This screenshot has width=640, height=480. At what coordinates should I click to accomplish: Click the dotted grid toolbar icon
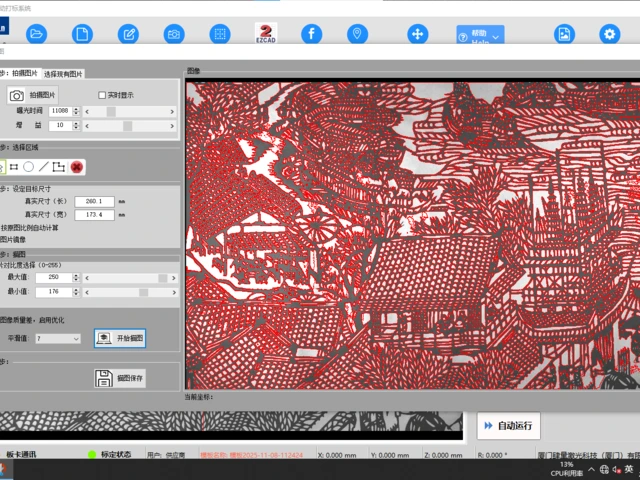pyautogui.click(x=220, y=34)
